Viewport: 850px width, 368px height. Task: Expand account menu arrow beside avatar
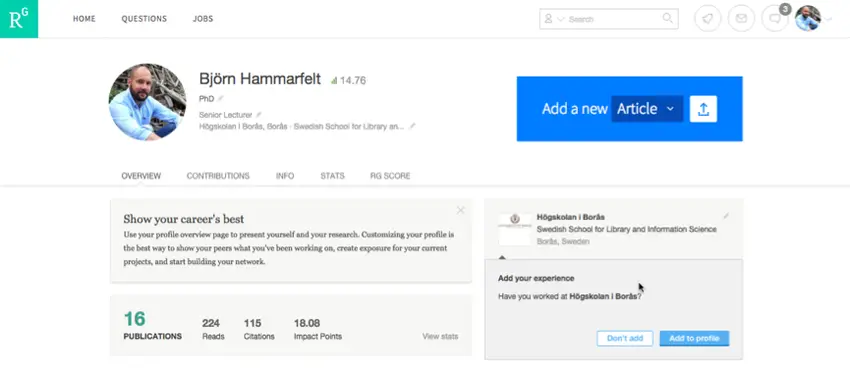pyautogui.click(x=828, y=19)
